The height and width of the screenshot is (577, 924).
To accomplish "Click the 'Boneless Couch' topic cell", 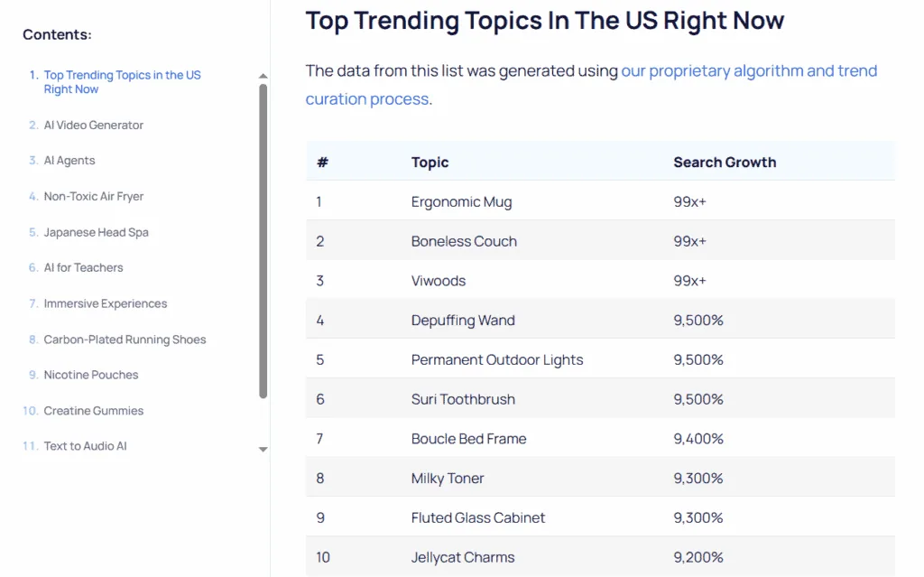I will click(464, 241).
